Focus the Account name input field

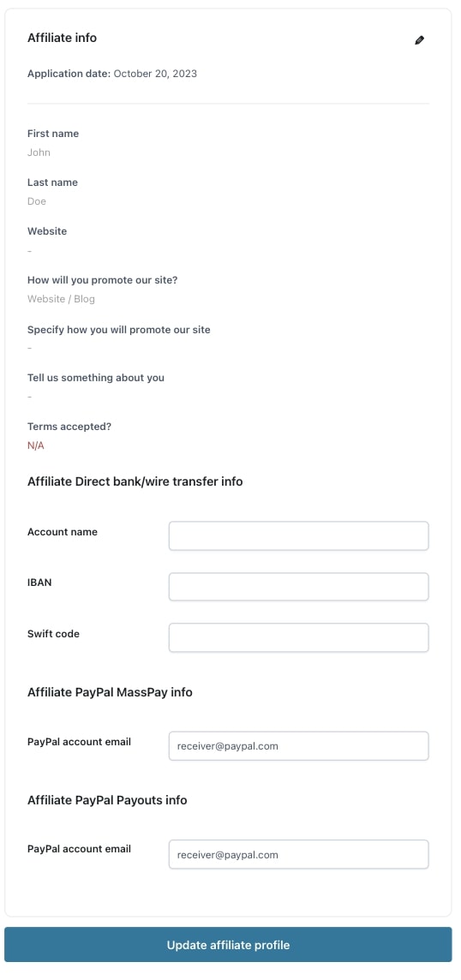tap(298, 536)
